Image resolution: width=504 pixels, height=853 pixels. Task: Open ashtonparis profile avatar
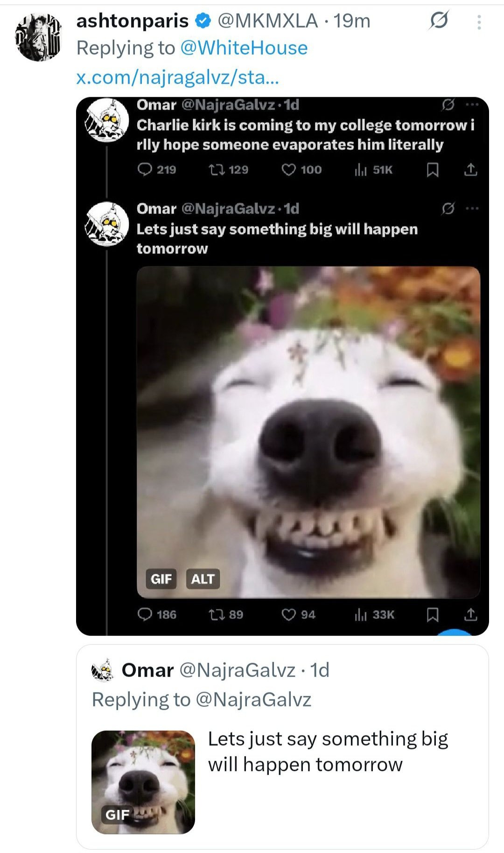pyautogui.click(x=39, y=37)
